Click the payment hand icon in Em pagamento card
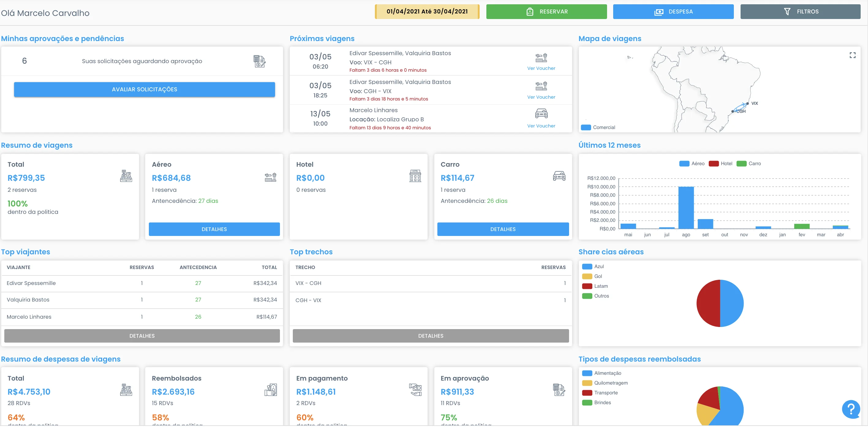This screenshot has width=868, height=429. (x=415, y=390)
